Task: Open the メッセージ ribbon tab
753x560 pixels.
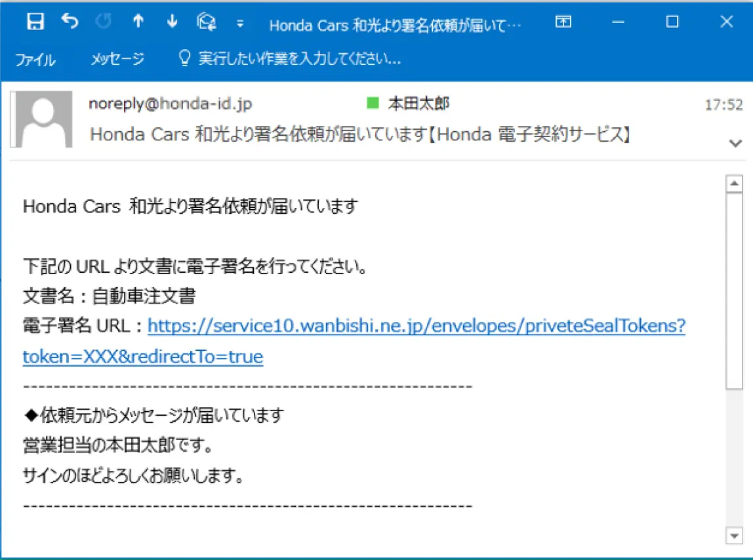Action: (x=117, y=58)
